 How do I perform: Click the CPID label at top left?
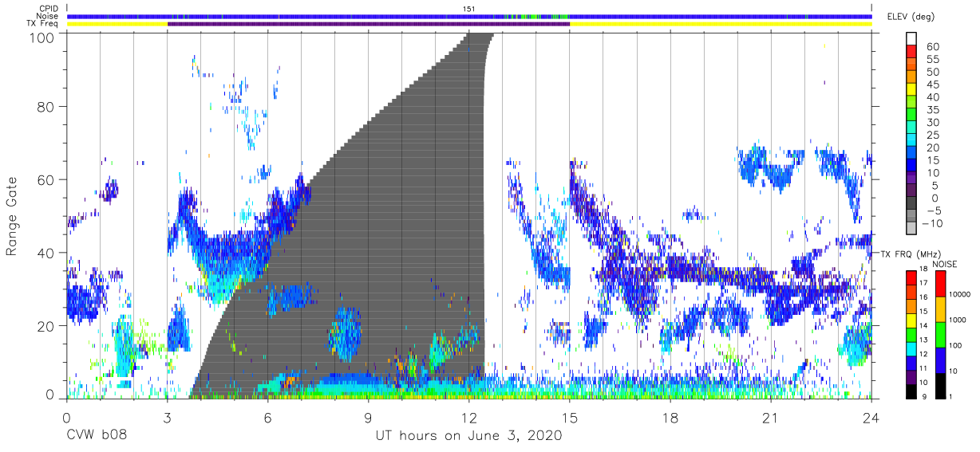(49, 8)
